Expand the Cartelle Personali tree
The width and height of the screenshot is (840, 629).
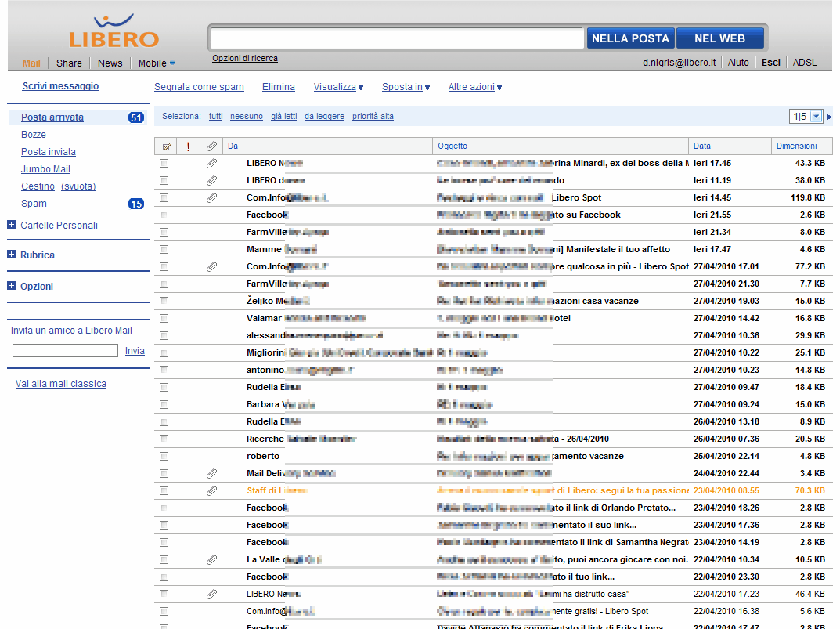11,225
